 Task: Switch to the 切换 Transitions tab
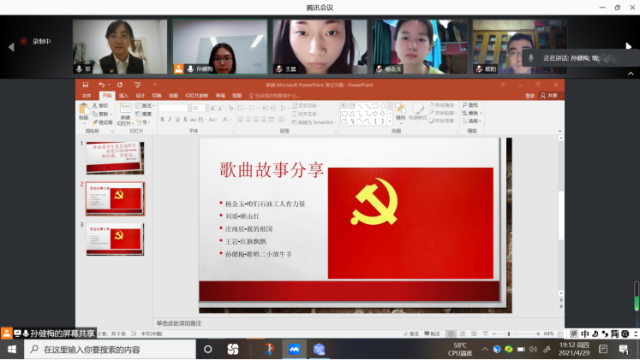[157, 96]
